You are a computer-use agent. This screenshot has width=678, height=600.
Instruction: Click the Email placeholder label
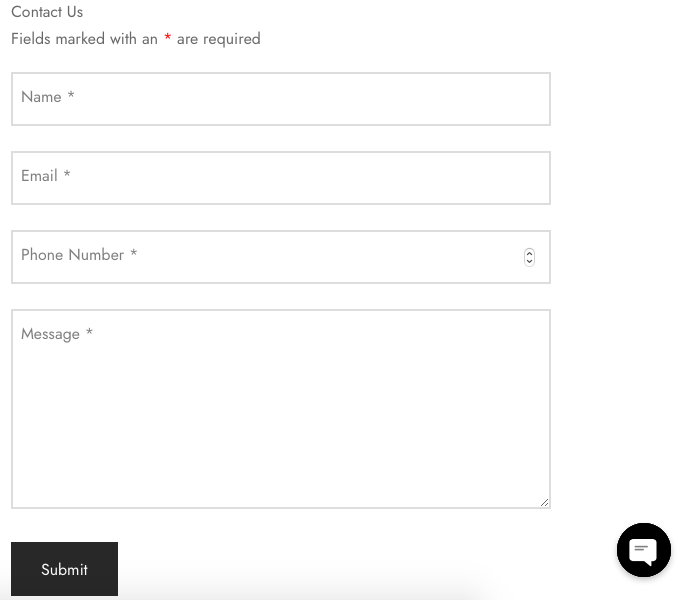tap(39, 176)
